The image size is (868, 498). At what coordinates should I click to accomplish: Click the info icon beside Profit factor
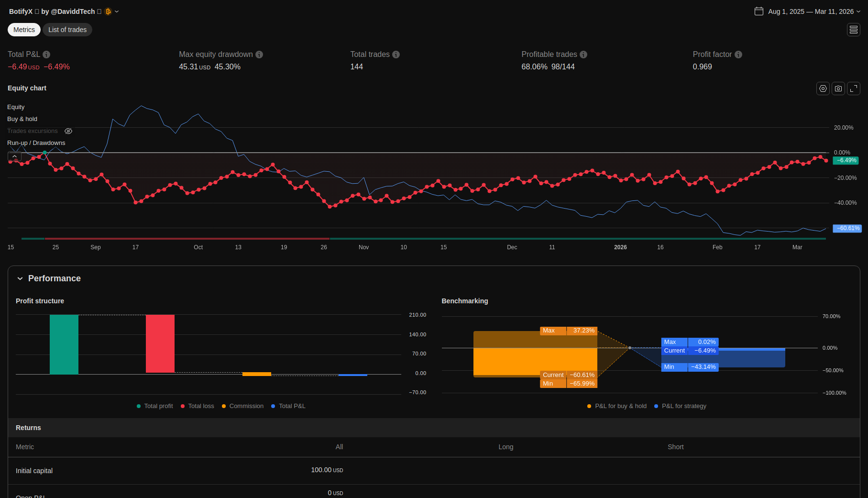(x=738, y=55)
